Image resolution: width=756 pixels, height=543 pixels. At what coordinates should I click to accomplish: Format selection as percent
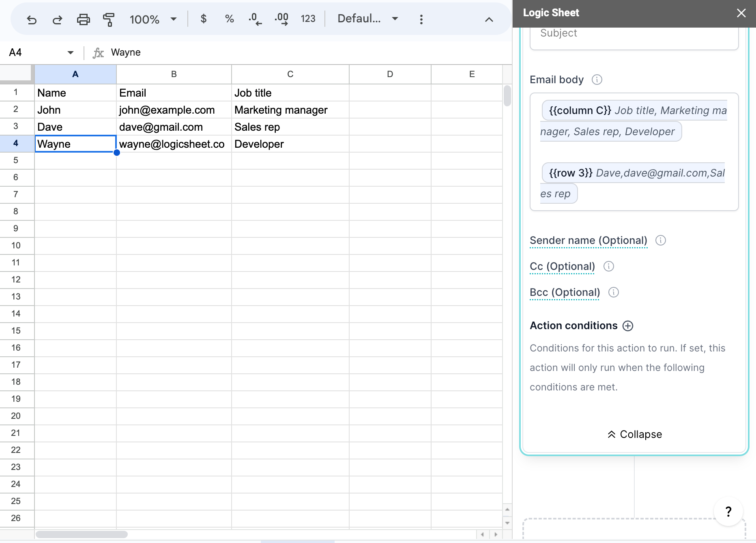point(229,19)
